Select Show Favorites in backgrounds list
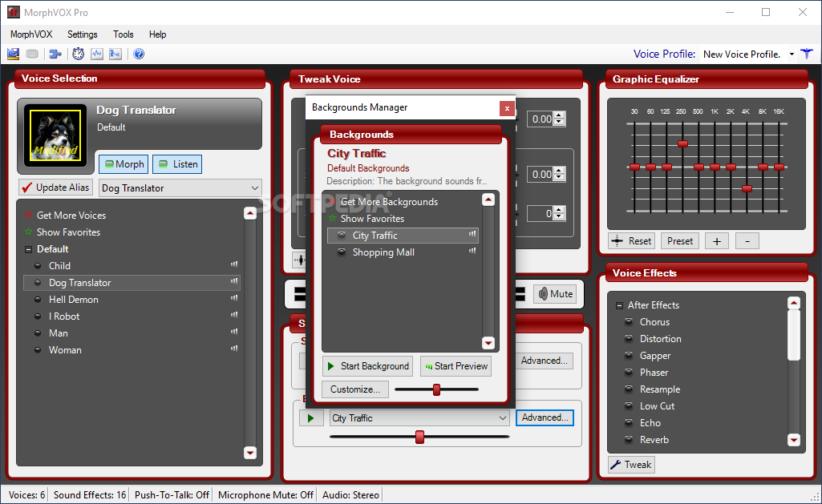The image size is (822, 504). click(x=372, y=219)
